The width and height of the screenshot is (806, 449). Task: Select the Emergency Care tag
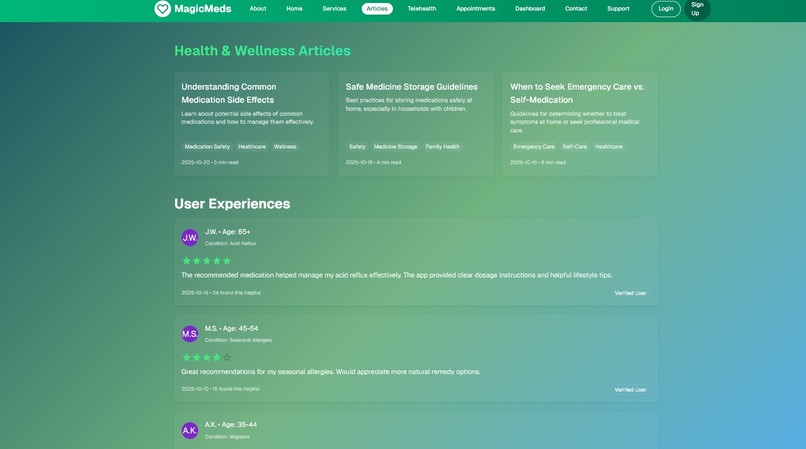(534, 147)
